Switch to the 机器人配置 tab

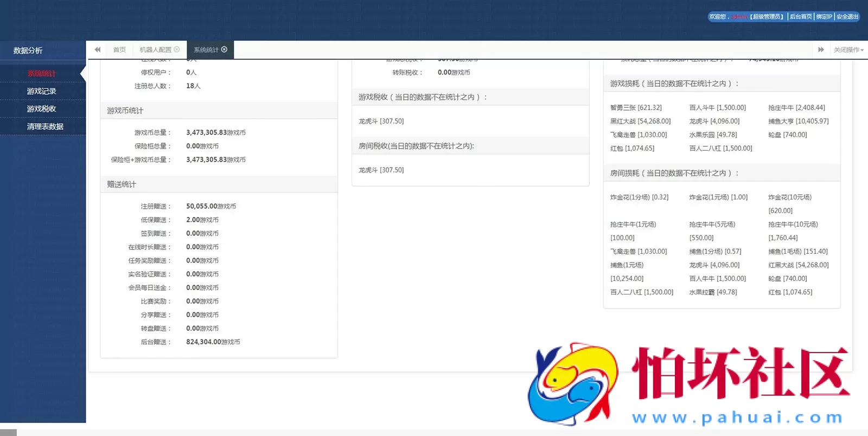(x=155, y=50)
